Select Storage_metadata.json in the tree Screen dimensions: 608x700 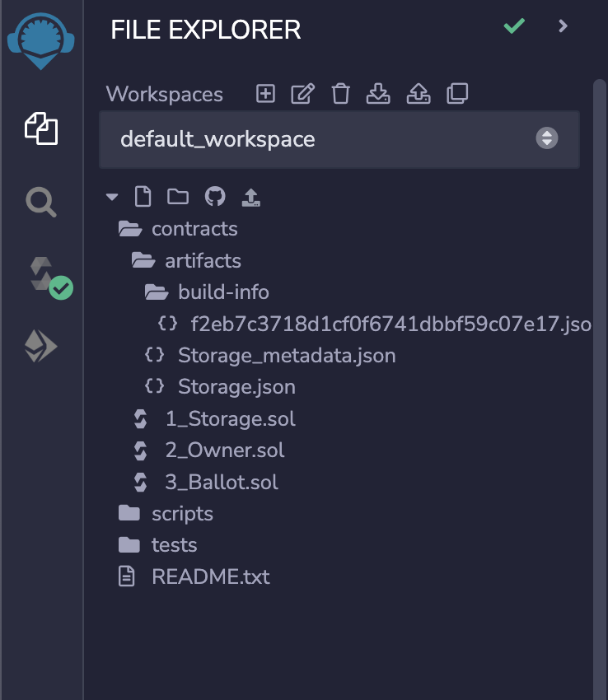coord(286,356)
